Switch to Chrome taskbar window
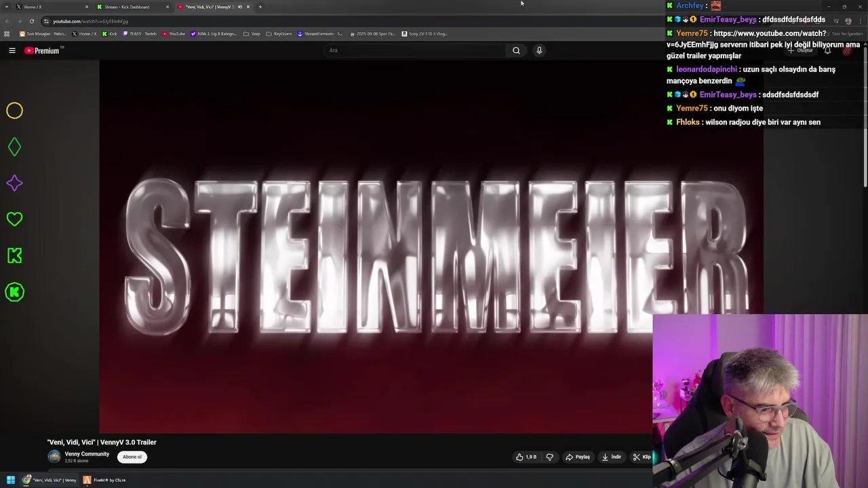868x488 pixels. (x=50, y=480)
